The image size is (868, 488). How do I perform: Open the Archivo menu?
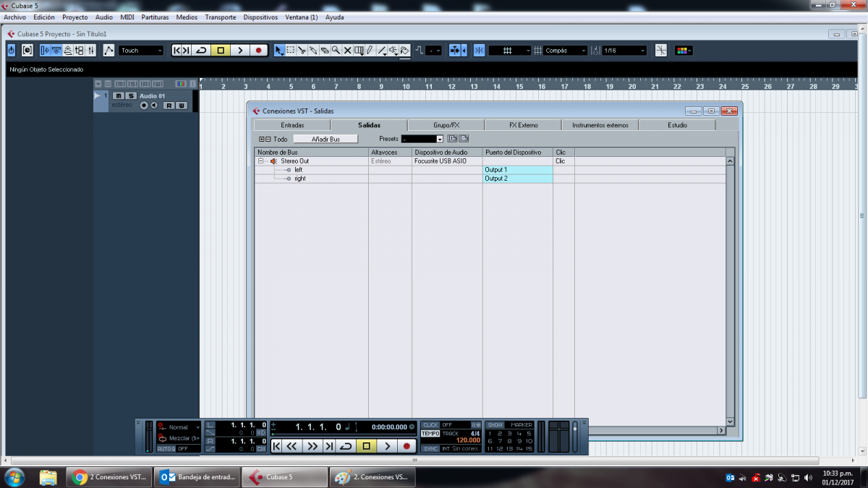[15, 17]
